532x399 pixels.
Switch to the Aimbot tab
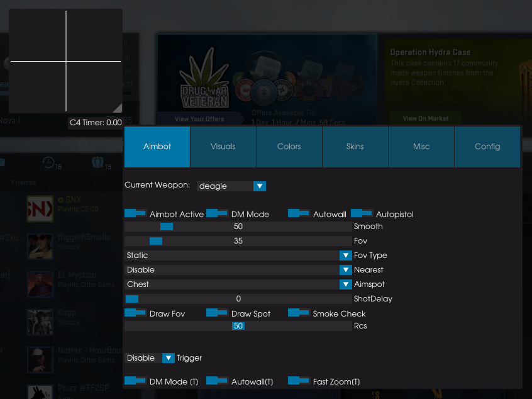pos(157,147)
